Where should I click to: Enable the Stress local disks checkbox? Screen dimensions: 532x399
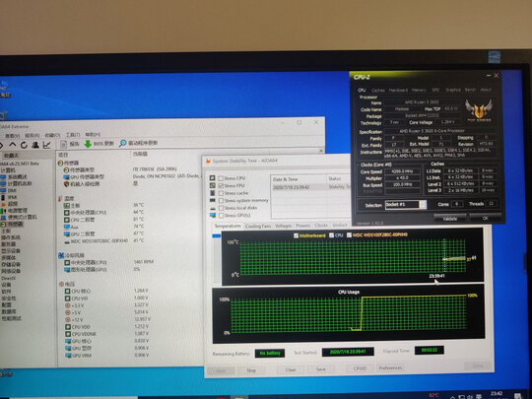point(221,208)
